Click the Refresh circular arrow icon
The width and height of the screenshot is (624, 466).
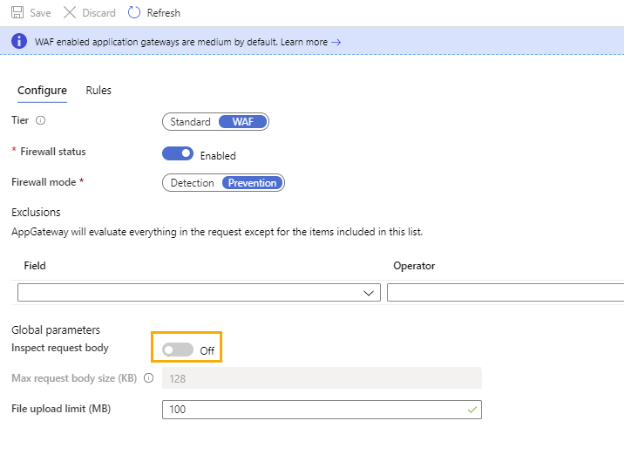tap(135, 13)
